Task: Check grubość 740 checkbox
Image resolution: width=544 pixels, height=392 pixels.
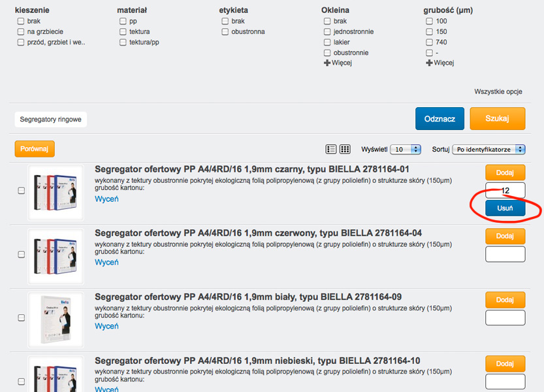Action: (x=429, y=42)
